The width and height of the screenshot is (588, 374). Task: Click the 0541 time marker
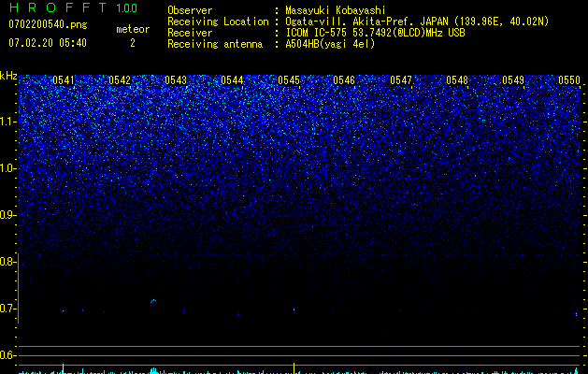click(64, 80)
